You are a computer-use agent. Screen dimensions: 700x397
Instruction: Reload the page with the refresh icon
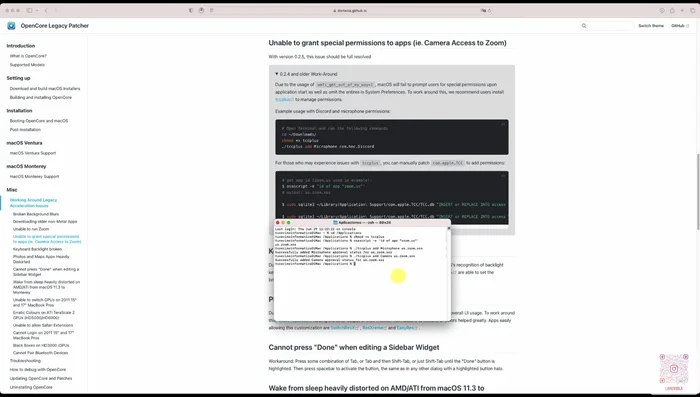(x=489, y=10)
